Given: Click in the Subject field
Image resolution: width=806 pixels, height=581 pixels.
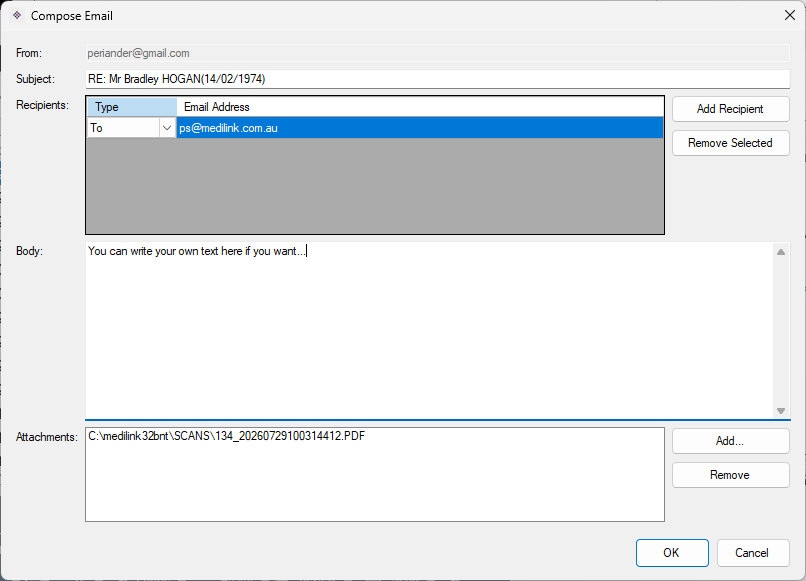Looking at the screenshot, I should pyautogui.click(x=437, y=79).
